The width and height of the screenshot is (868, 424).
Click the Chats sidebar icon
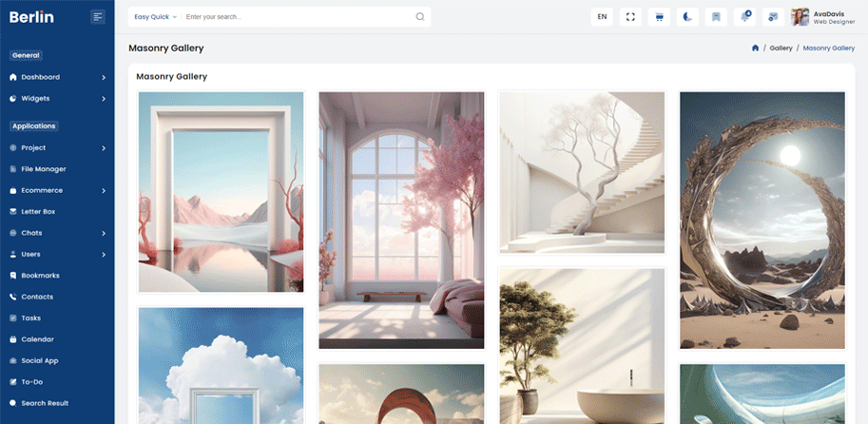[13, 233]
